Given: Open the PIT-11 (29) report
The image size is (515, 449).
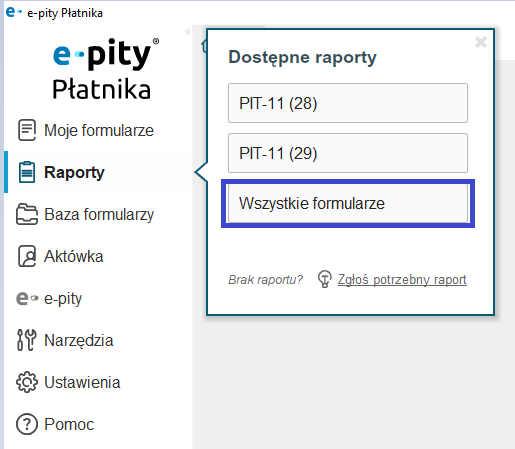Looking at the screenshot, I should (x=348, y=153).
